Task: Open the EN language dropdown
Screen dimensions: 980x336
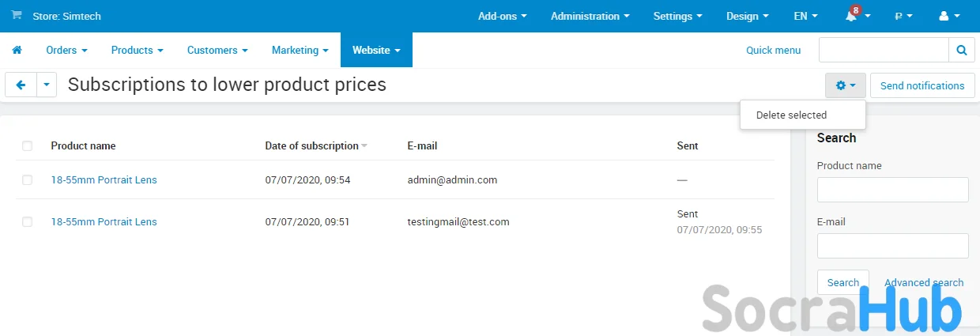Action: point(805,16)
